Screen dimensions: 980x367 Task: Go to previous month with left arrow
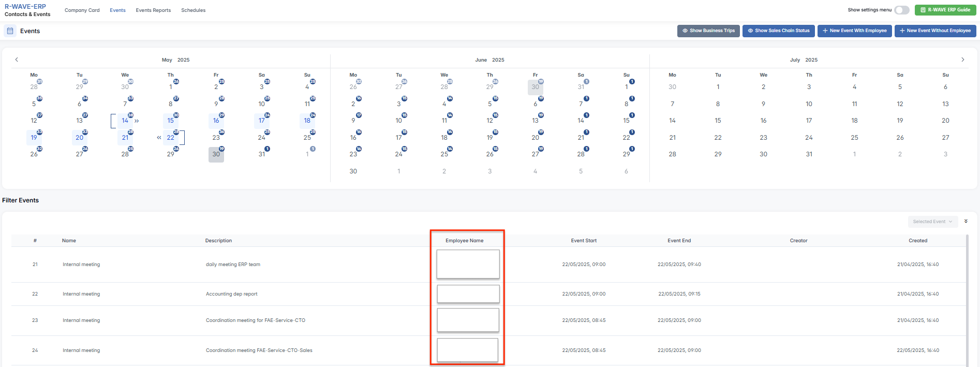(17, 60)
